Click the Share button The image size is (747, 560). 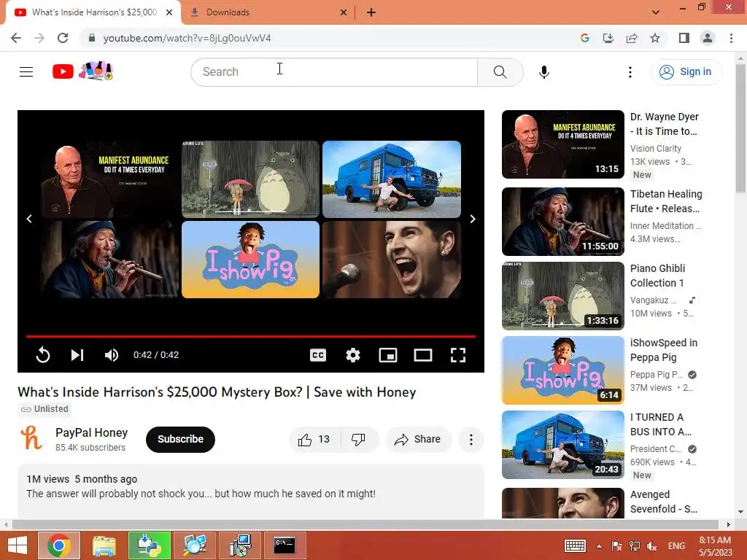click(418, 440)
